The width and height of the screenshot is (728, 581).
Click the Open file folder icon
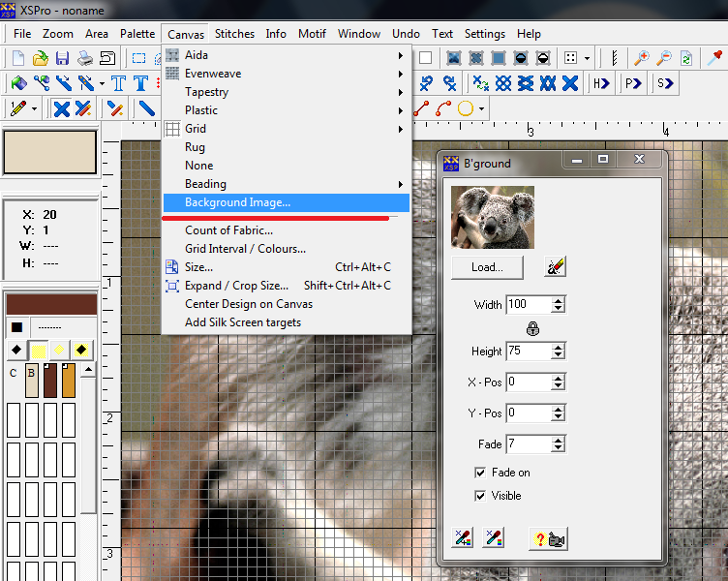pyautogui.click(x=41, y=58)
